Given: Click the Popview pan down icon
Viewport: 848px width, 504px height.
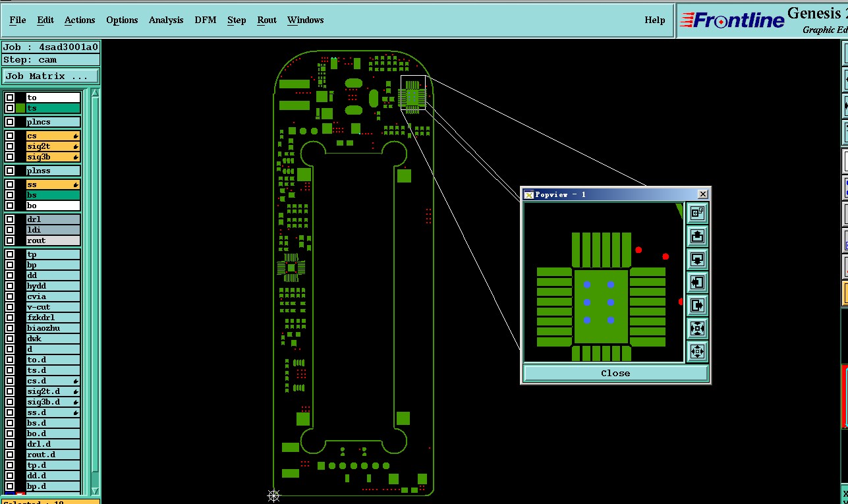Looking at the screenshot, I should (697, 259).
